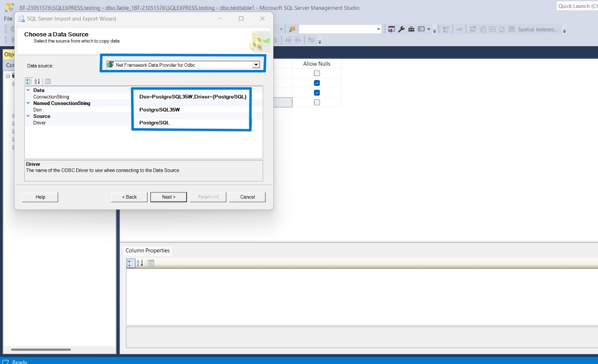The image size is (598, 364).
Task: Select Alphabetical sort icon in wizard property grid
Action: pos(37,81)
